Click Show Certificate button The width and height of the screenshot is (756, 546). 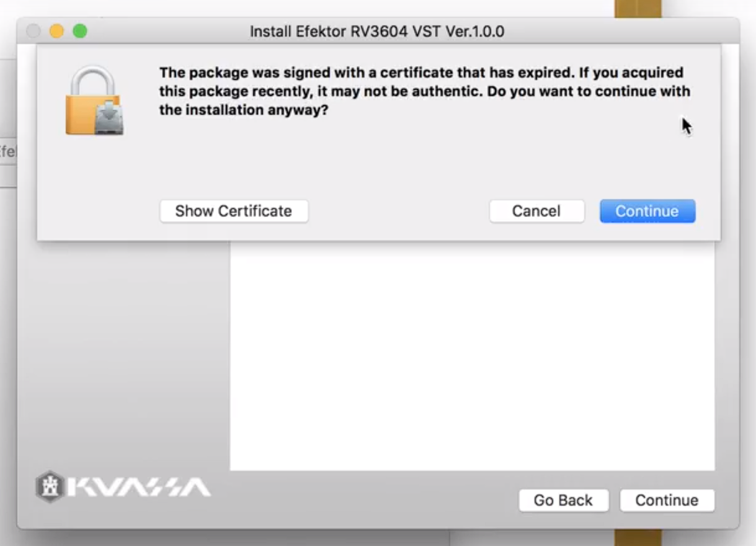pyautogui.click(x=234, y=211)
